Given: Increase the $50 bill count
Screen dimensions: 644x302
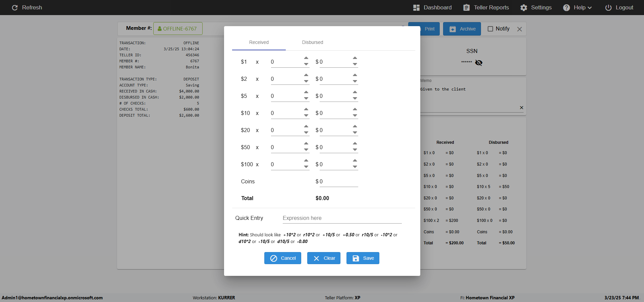Looking at the screenshot, I should tap(306, 143).
